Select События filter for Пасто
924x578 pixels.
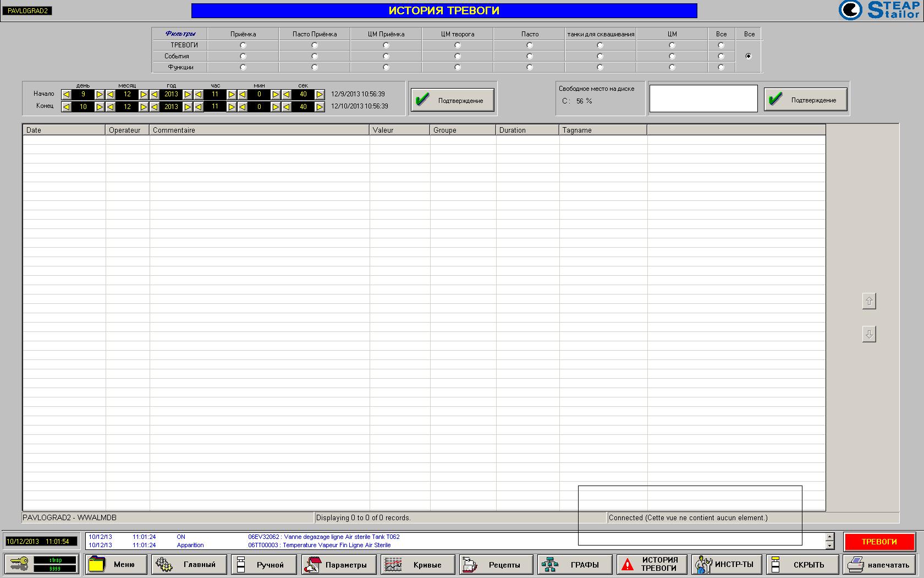[530, 56]
